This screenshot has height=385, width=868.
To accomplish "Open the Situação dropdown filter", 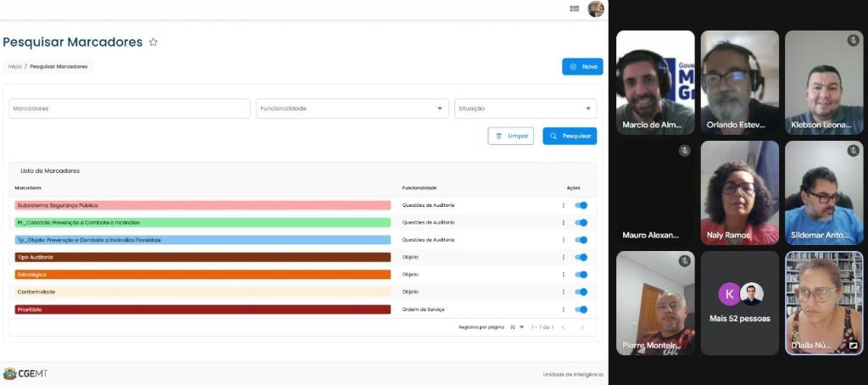I will (x=525, y=109).
